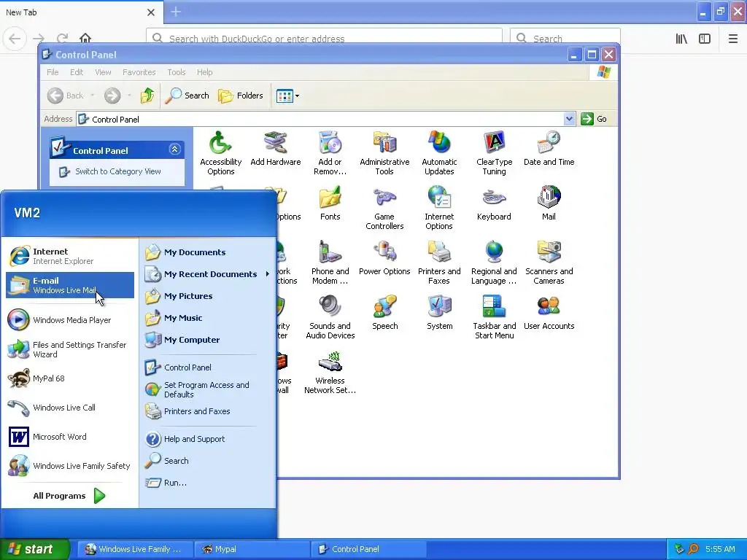Switch to Windows Live Family taskbar button
747x560 pixels.
pos(135,549)
